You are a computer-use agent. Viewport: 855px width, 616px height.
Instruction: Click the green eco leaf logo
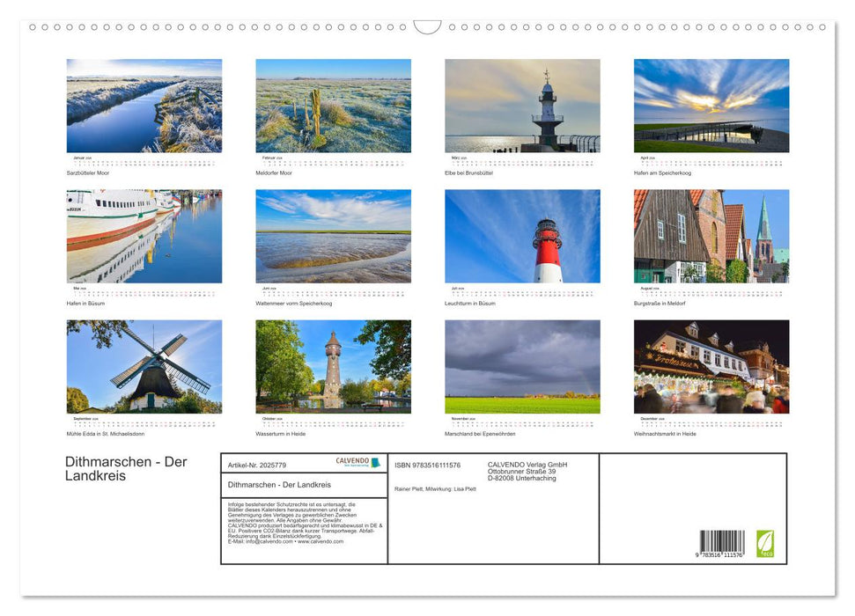click(765, 543)
